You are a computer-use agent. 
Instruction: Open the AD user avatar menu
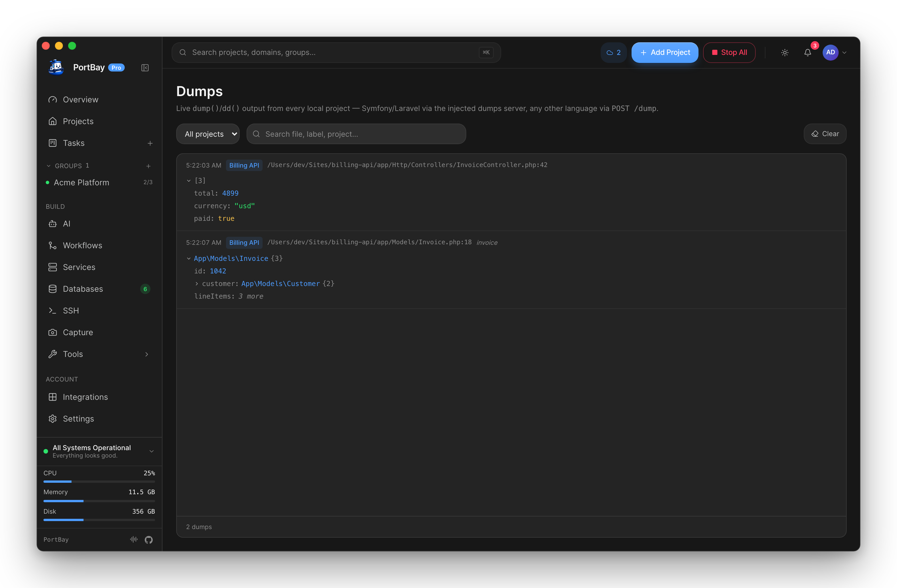click(x=831, y=52)
